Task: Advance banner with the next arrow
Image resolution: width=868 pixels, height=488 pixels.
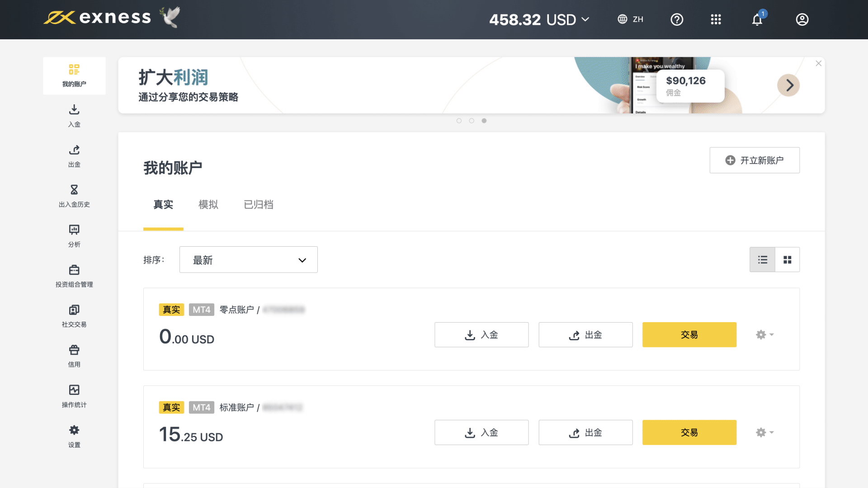Action: coord(789,85)
